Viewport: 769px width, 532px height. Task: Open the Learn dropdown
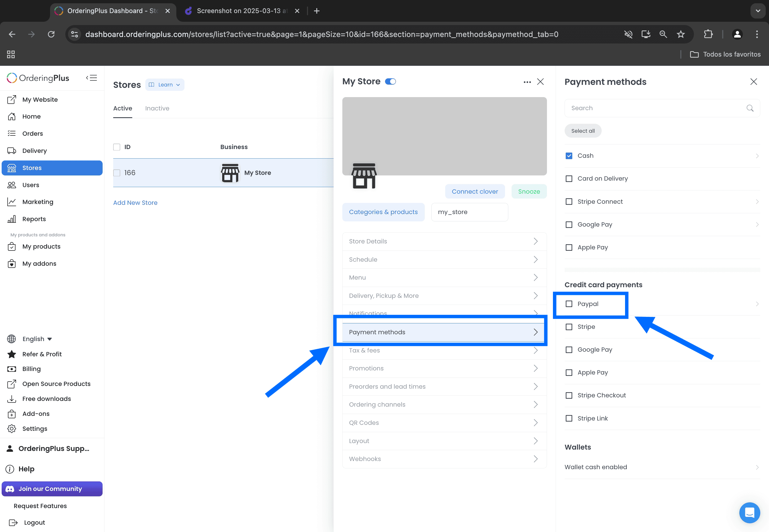165,85
